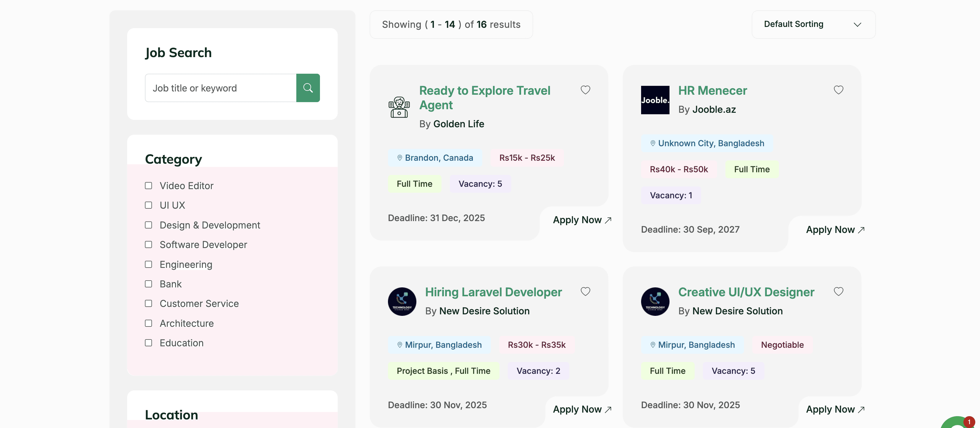Click the search magnifier icon
Viewport: 980px width, 428px height.
pyautogui.click(x=308, y=88)
